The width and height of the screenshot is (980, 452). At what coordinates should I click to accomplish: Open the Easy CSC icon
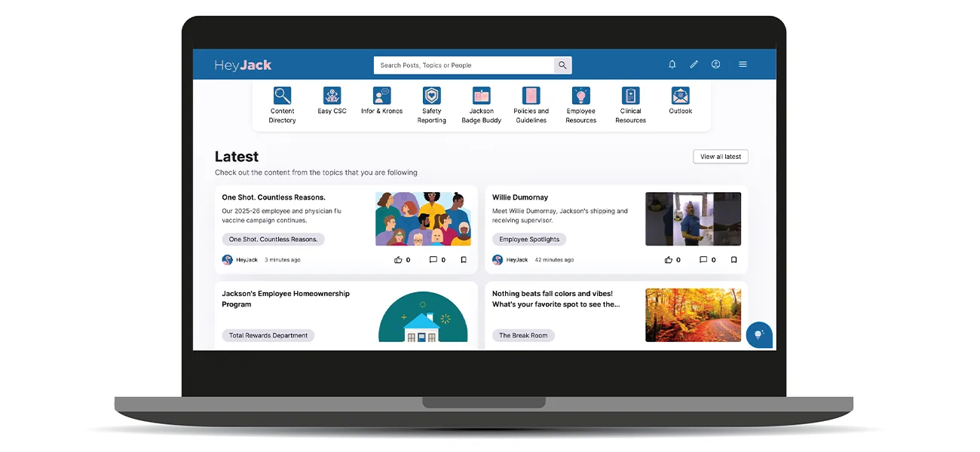[x=332, y=96]
